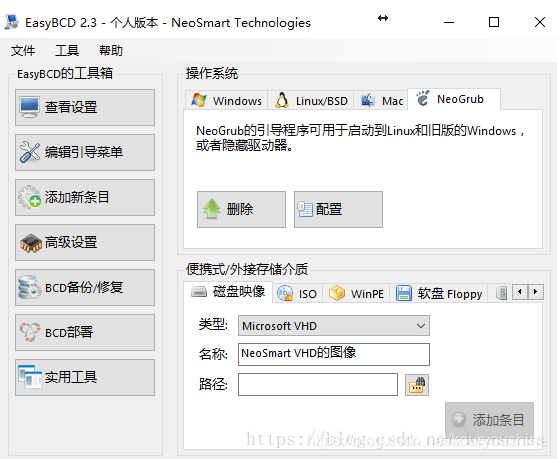Viewport: 557px width, 459px height.
Task: Click the 添加条目 add entry button
Action: (490, 420)
